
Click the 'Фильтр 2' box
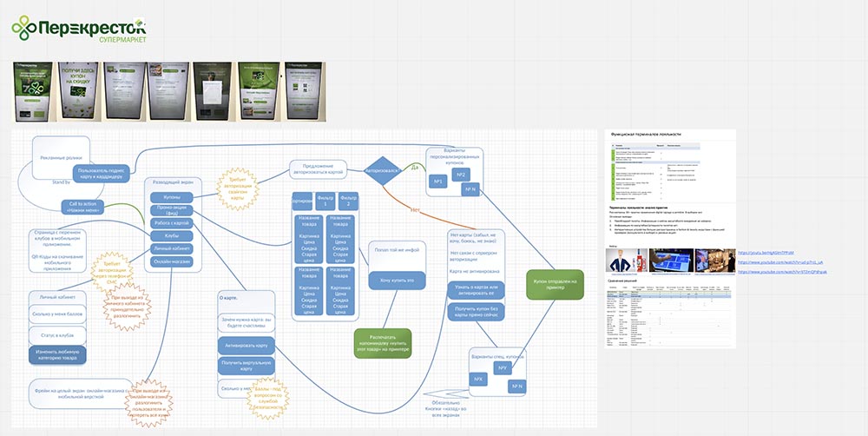tap(349, 201)
